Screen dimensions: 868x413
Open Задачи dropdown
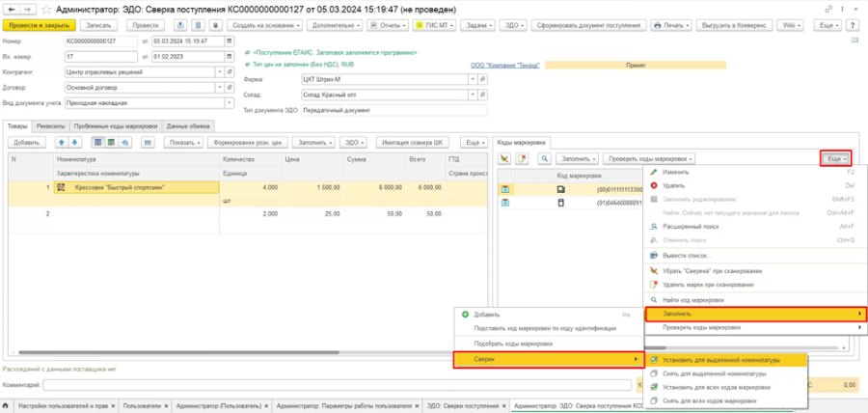pyautogui.click(x=478, y=25)
